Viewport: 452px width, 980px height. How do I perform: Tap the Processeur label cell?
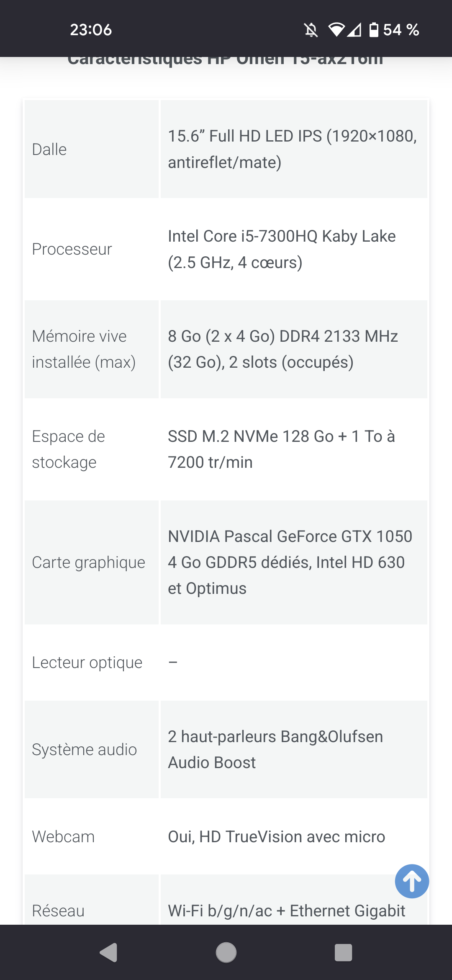pos(72,249)
